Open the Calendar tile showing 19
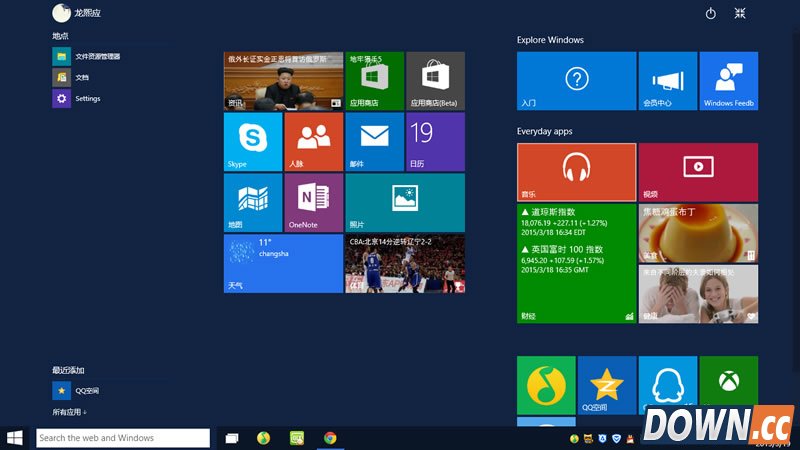Viewport: 800px width, 450px height. click(x=435, y=142)
